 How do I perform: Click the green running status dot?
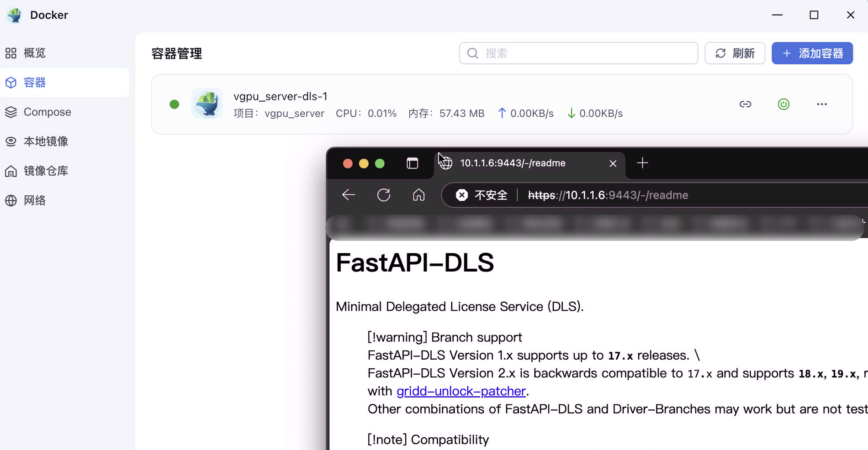(x=174, y=104)
